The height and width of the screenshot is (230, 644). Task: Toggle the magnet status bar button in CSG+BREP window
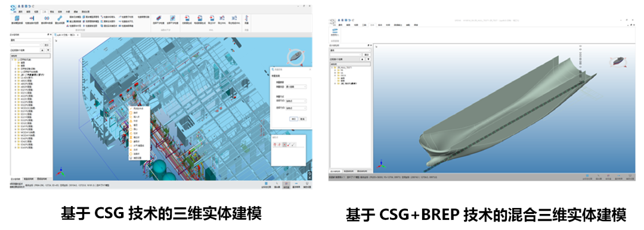pos(630,176)
